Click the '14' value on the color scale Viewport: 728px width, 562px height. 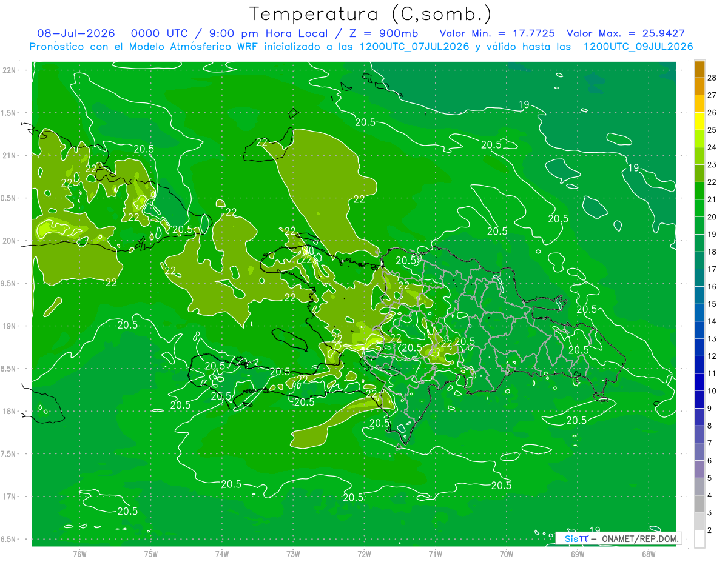[x=712, y=321]
